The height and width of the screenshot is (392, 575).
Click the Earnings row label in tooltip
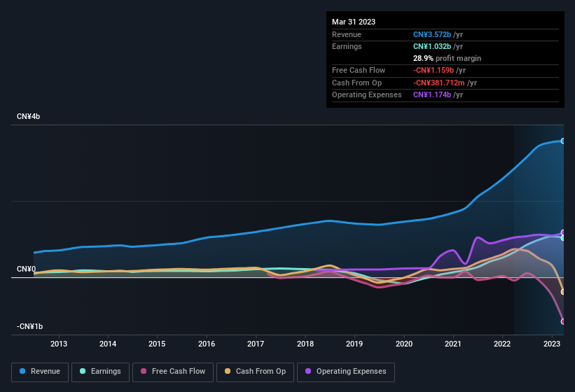pyautogui.click(x=347, y=46)
